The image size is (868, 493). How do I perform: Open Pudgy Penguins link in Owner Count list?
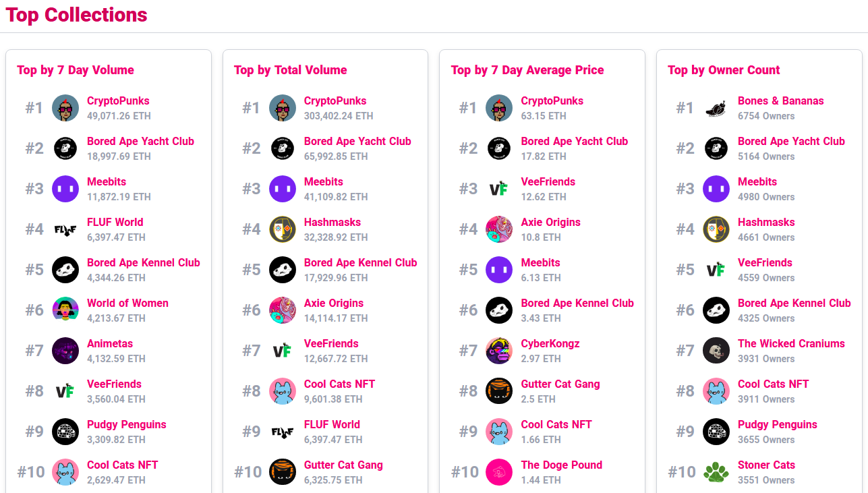pyautogui.click(x=777, y=425)
